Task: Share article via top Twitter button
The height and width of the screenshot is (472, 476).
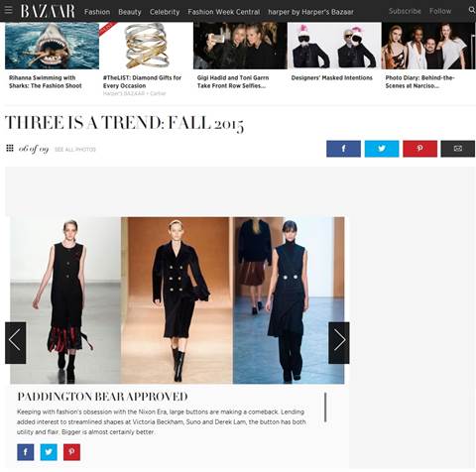Action: pos(382,149)
